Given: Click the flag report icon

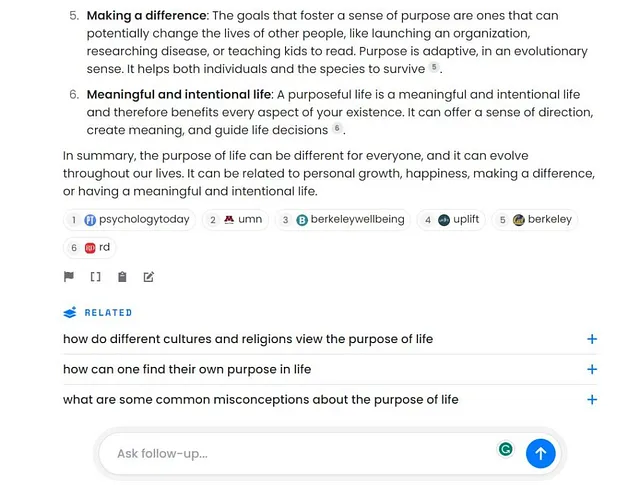Looking at the screenshot, I should point(69,277).
